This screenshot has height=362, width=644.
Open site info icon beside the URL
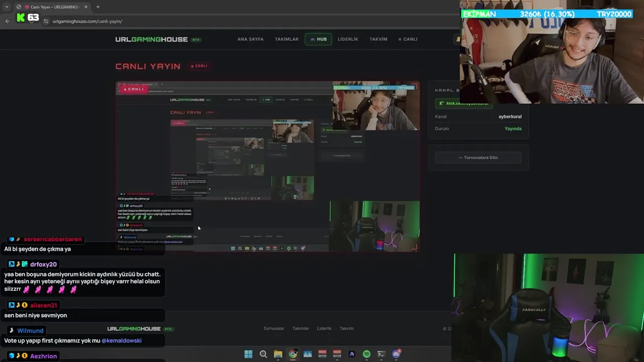point(46,21)
